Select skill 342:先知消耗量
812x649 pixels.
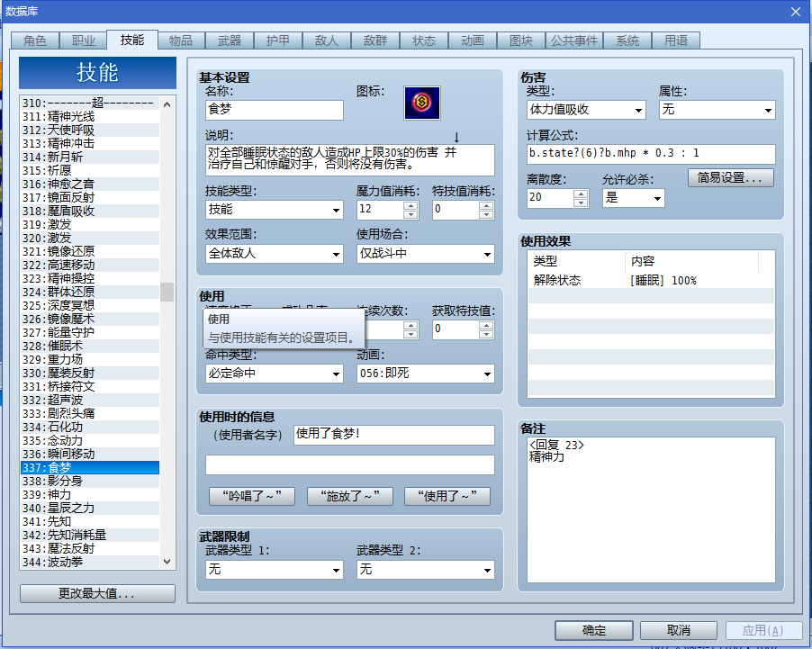click(x=90, y=535)
